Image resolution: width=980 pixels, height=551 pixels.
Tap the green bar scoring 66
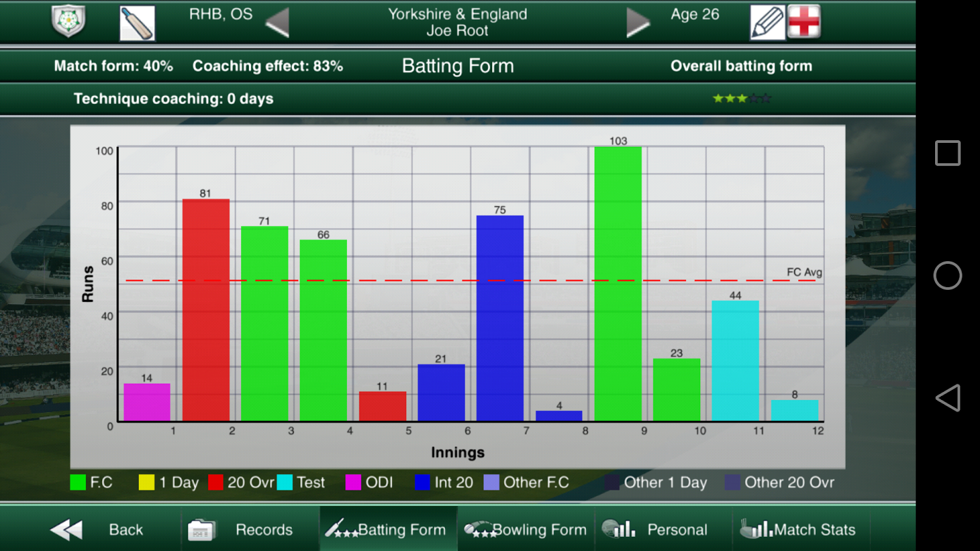tap(323, 331)
